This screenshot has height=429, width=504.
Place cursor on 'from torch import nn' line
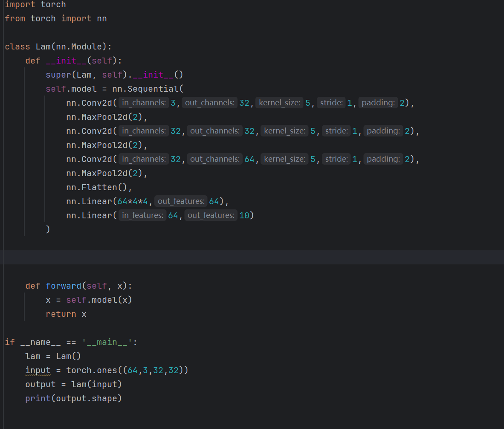point(55,18)
